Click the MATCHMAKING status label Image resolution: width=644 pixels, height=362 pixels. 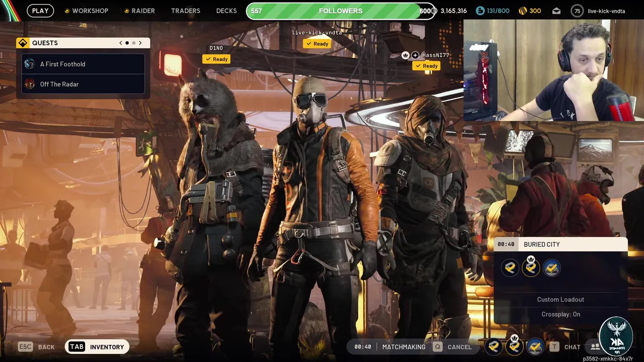pos(404,347)
